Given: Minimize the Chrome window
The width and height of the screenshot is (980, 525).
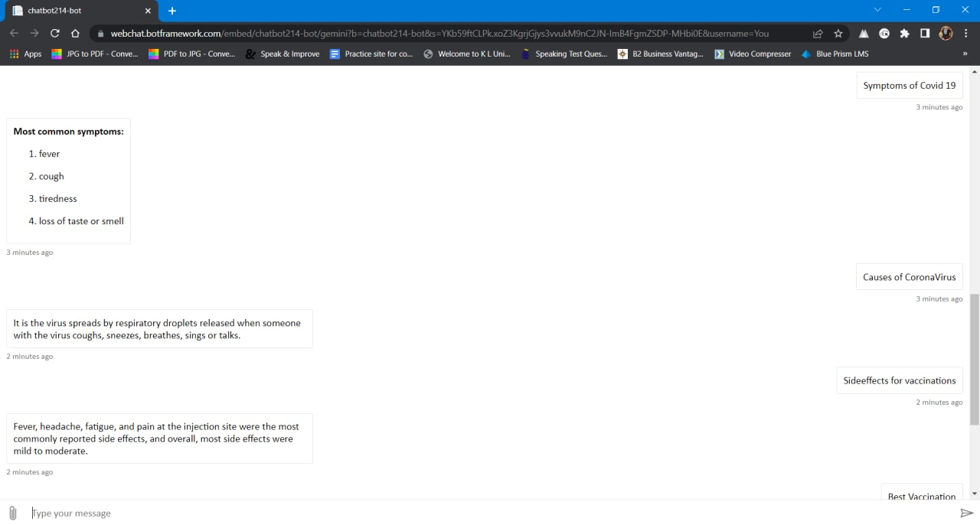Looking at the screenshot, I should [x=906, y=10].
